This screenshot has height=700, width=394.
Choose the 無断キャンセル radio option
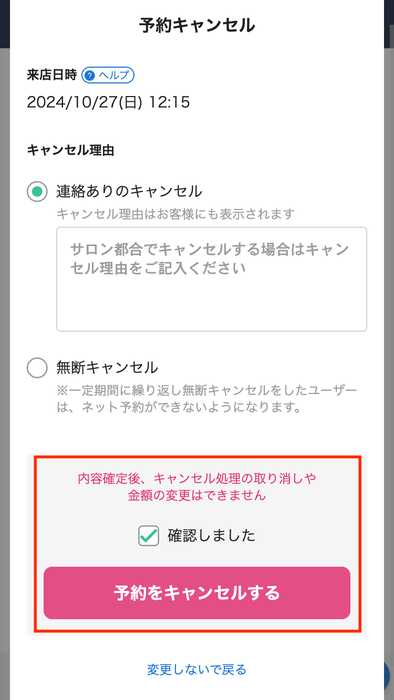[37, 368]
